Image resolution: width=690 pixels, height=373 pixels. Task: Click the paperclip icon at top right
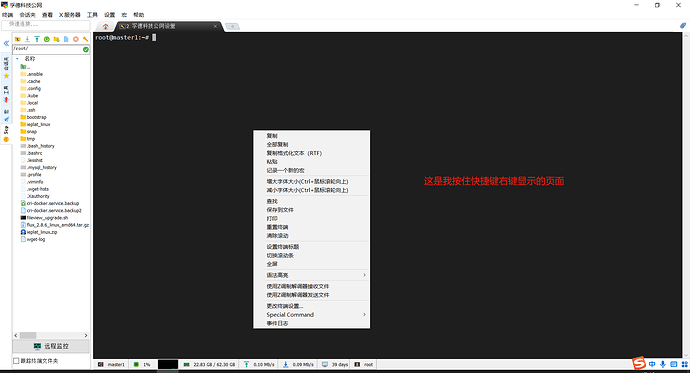(683, 26)
